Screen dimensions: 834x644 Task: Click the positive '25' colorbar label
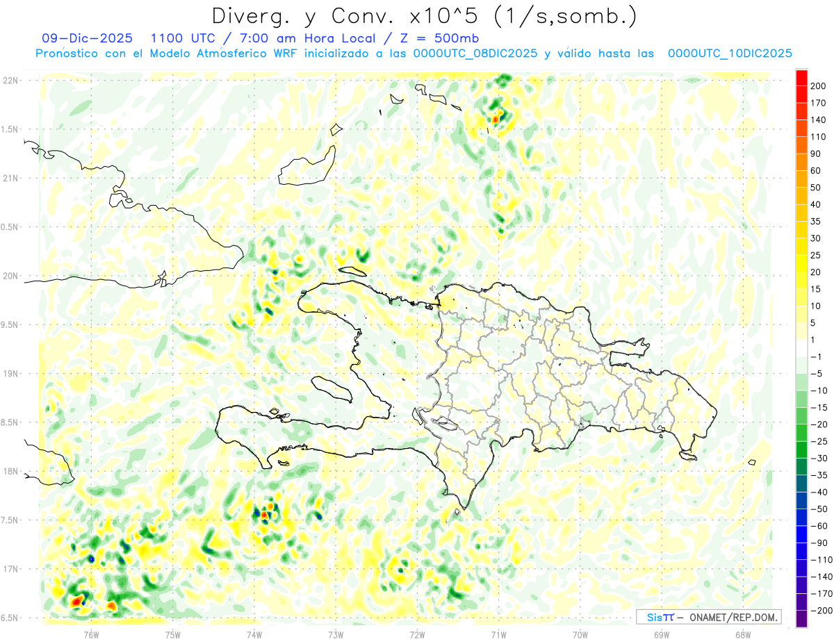816,255
